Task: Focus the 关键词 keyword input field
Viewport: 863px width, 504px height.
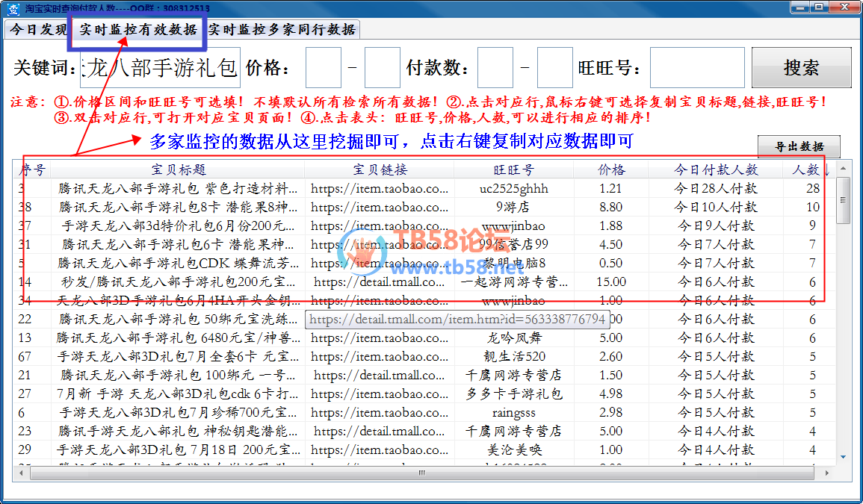Action: 160,68
